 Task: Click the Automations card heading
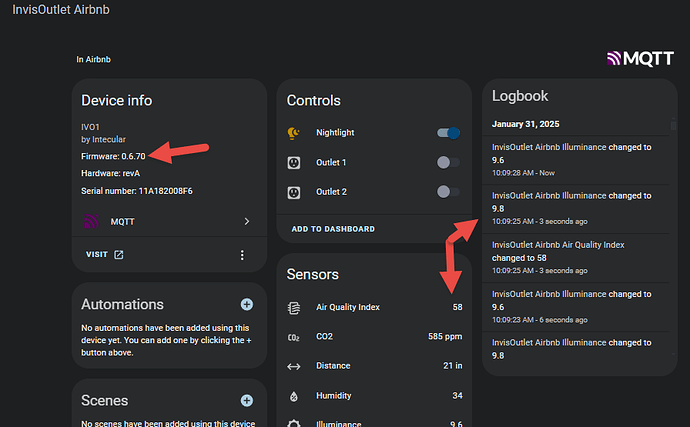click(x=122, y=304)
